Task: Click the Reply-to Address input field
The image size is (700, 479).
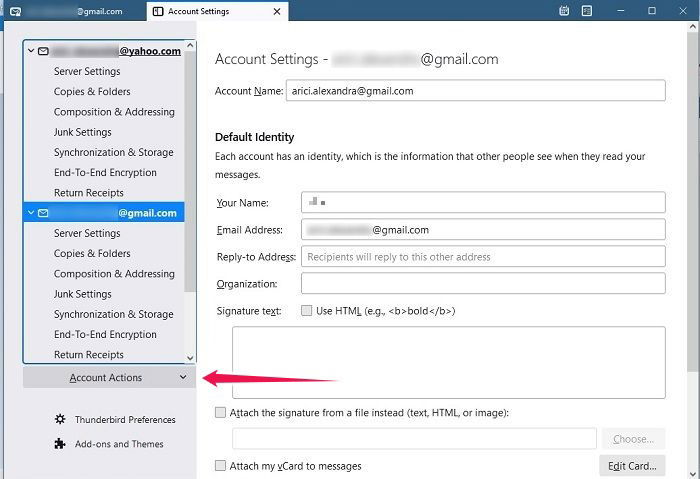Action: (x=482, y=257)
